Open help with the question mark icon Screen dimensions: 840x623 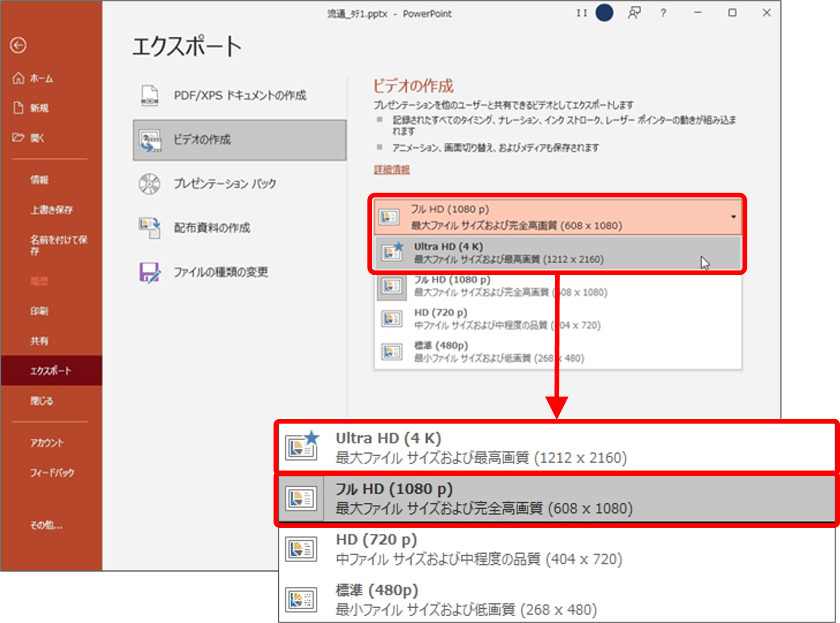pos(663,13)
